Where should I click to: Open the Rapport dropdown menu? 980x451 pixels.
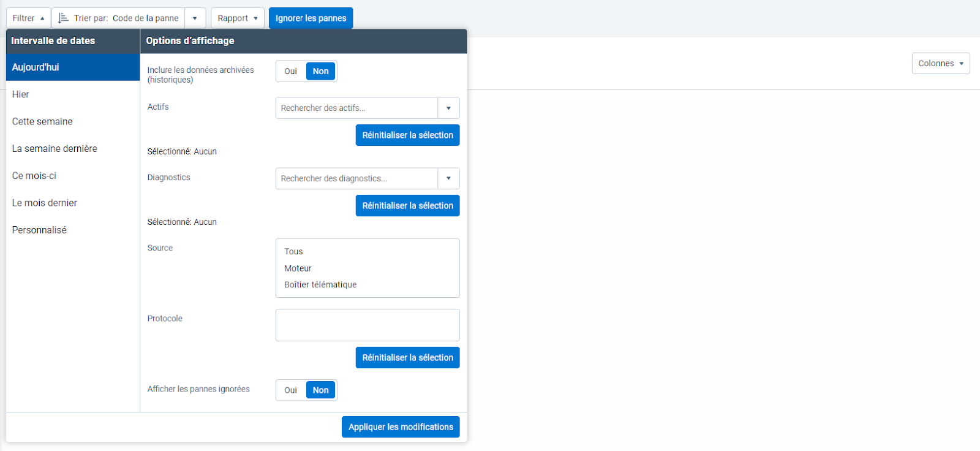pos(238,18)
